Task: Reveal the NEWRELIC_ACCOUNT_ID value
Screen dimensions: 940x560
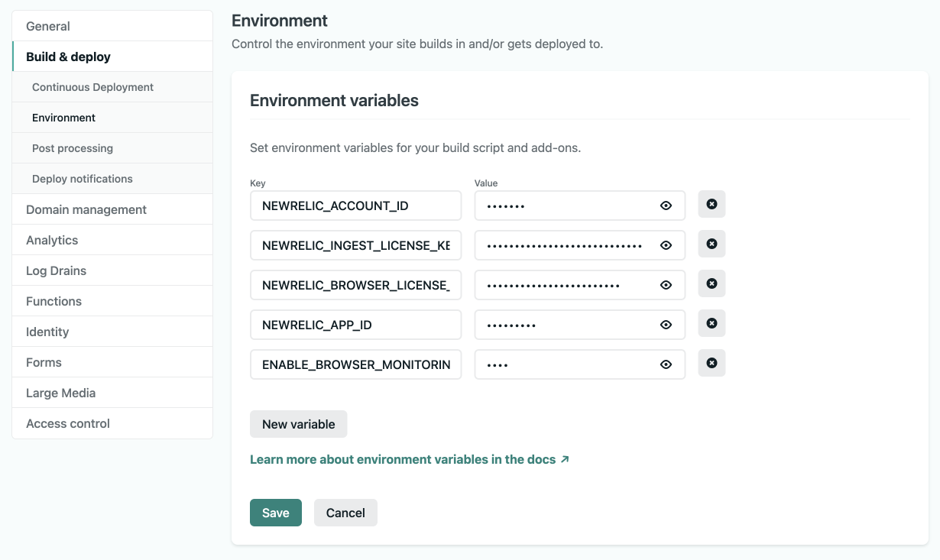Action: pyautogui.click(x=666, y=206)
